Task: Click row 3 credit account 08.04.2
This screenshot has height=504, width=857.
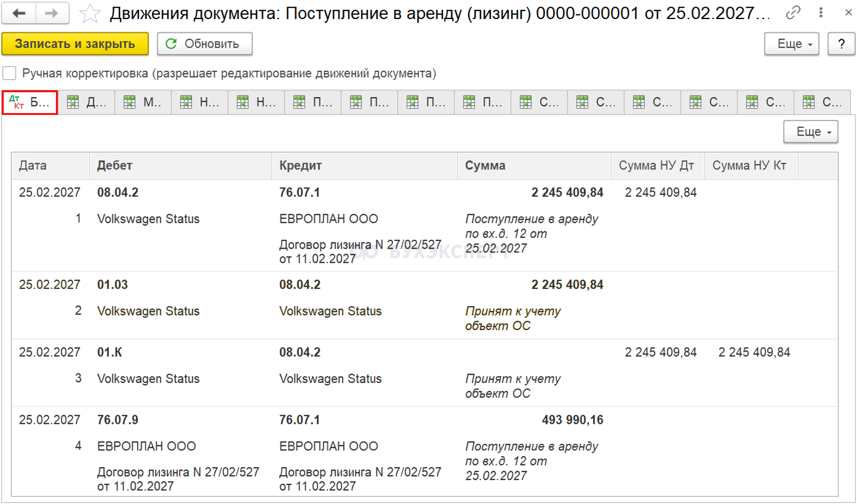Action: coord(300,352)
